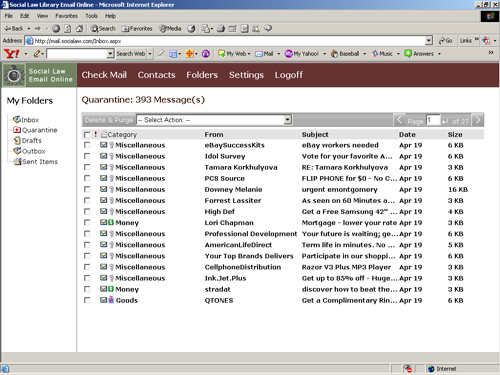
Task: Go to next page arrow
Action: pyautogui.click(x=478, y=120)
